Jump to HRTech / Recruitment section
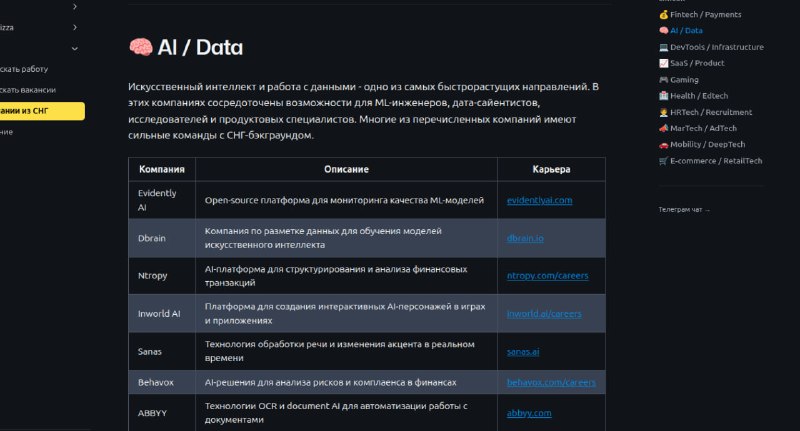Image resolution: width=800 pixels, height=431 pixels. 711,112
